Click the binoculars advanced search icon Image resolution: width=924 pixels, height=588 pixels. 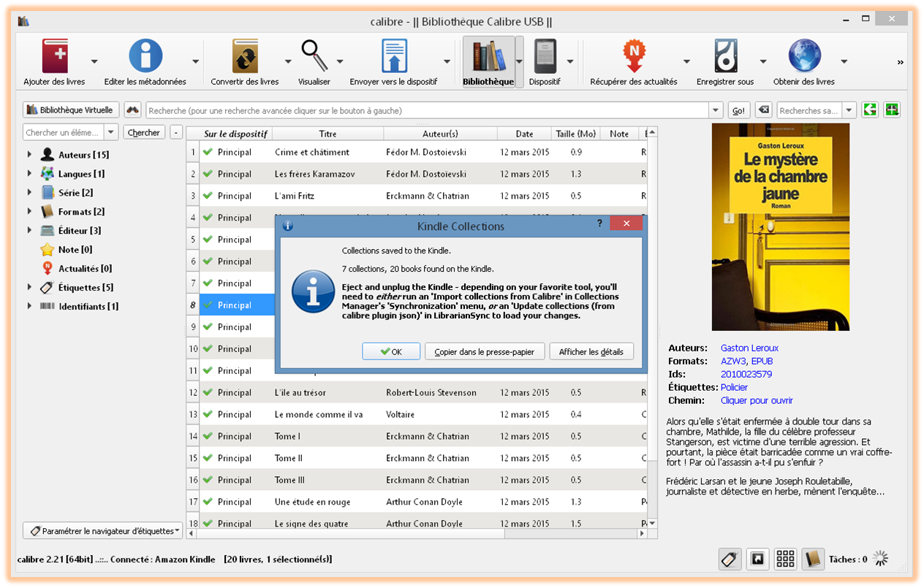pos(132,110)
